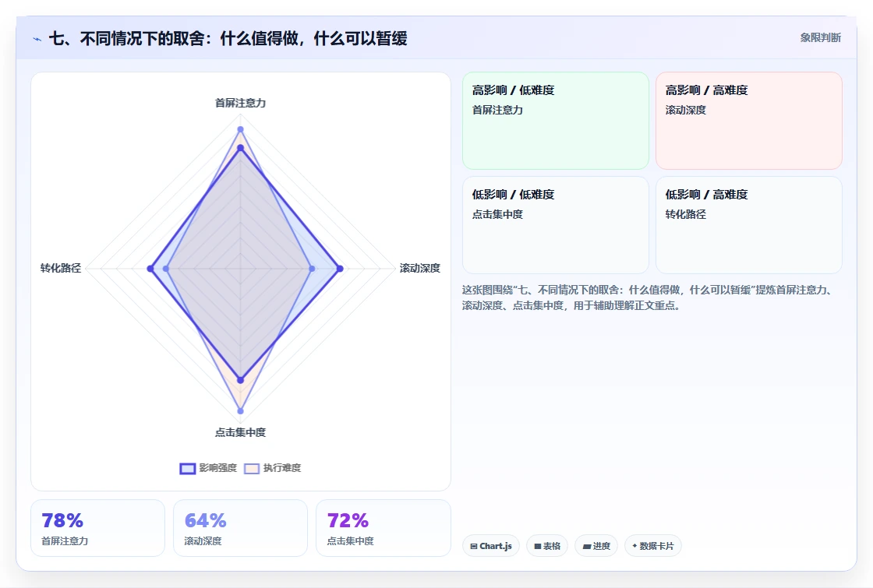This screenshot has height=588, width=873.
Task: Select the 执行难度 data point on 滚动深度 axis
Action: pos(312,269)
